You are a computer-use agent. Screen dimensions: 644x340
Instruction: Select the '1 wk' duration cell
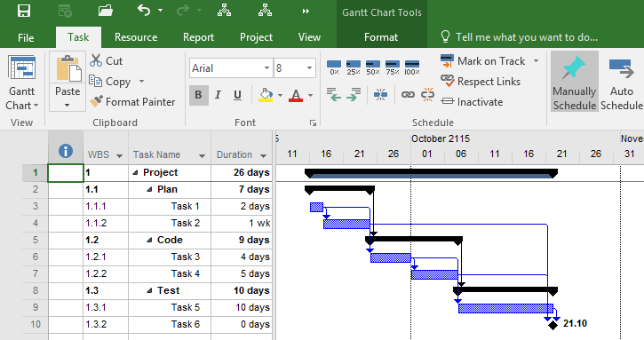tap(242, 224)
